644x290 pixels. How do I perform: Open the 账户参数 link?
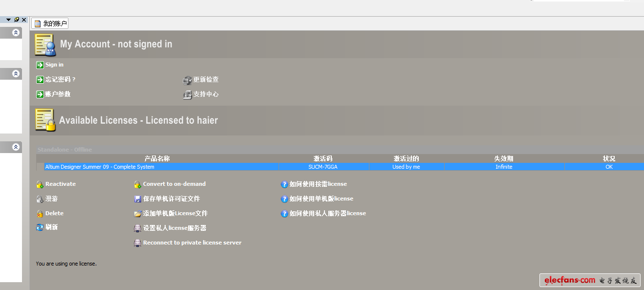[58, 94]
